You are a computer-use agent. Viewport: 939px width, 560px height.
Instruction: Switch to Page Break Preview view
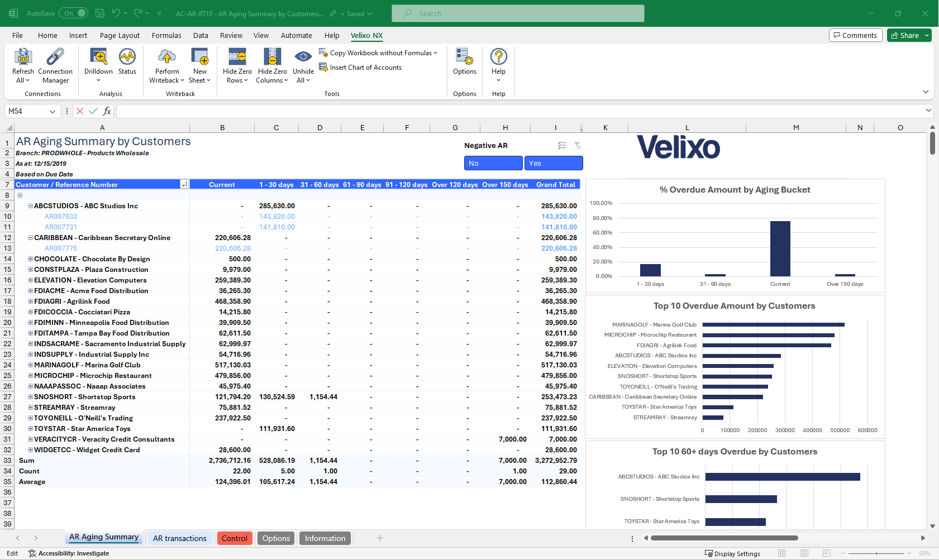(x=826, y=553)
